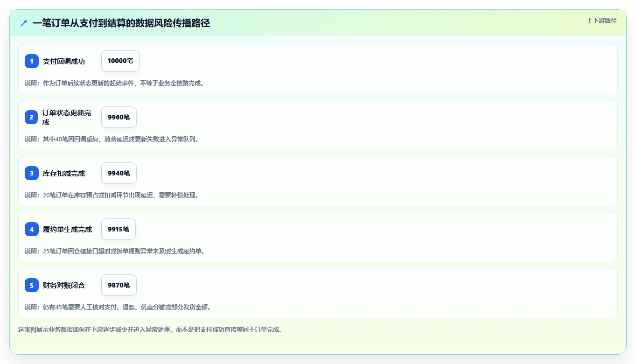The height and width of the screenshot is (364, 636).
Task: Click the step 4 number badge
Action: (32, 229)
